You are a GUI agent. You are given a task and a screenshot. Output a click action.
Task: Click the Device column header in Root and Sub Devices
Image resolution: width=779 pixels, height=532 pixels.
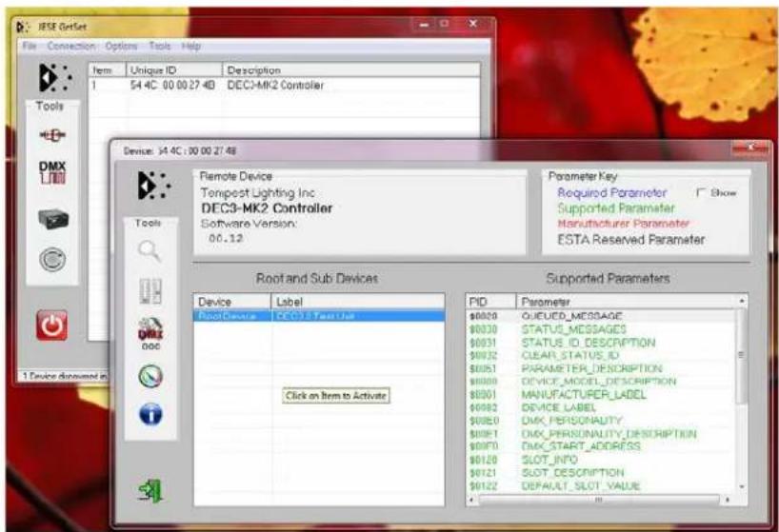point(232,302)
